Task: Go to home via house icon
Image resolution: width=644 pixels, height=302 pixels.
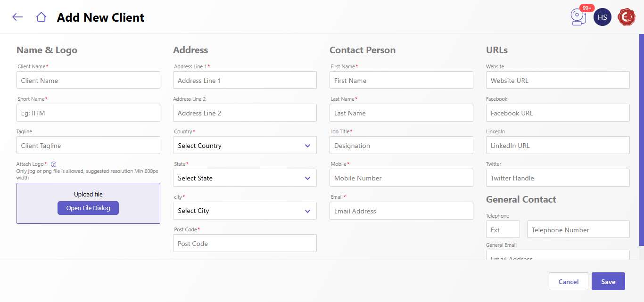Action: coord(41,17)
